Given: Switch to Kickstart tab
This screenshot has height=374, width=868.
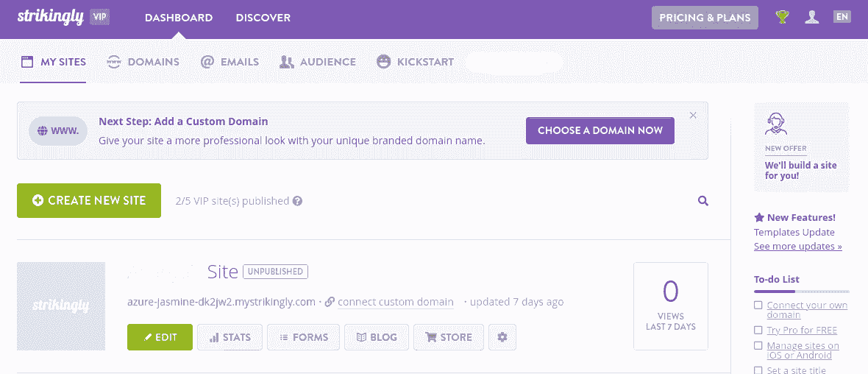Looking at the screenshot, I should (415, 62).
